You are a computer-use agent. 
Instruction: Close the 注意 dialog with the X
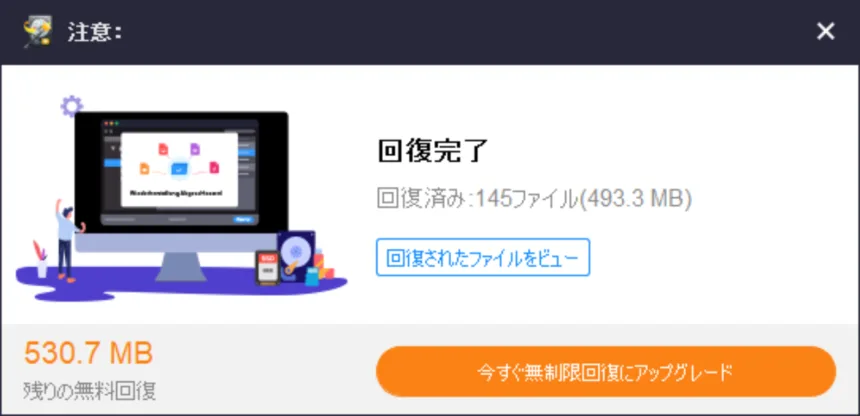point(825,32)
